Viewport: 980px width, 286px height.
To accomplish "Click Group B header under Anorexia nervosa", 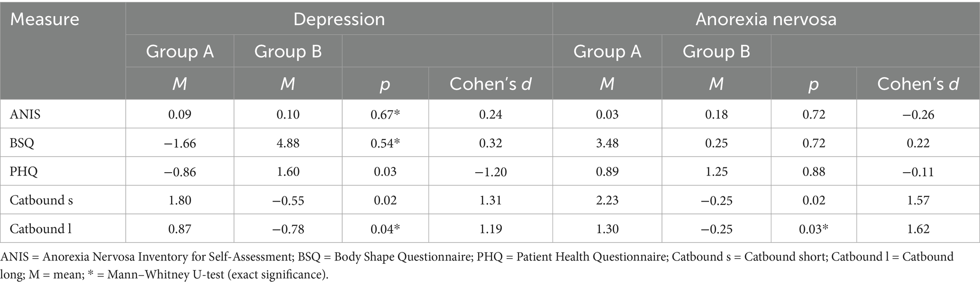I will [x=716, y=51].
